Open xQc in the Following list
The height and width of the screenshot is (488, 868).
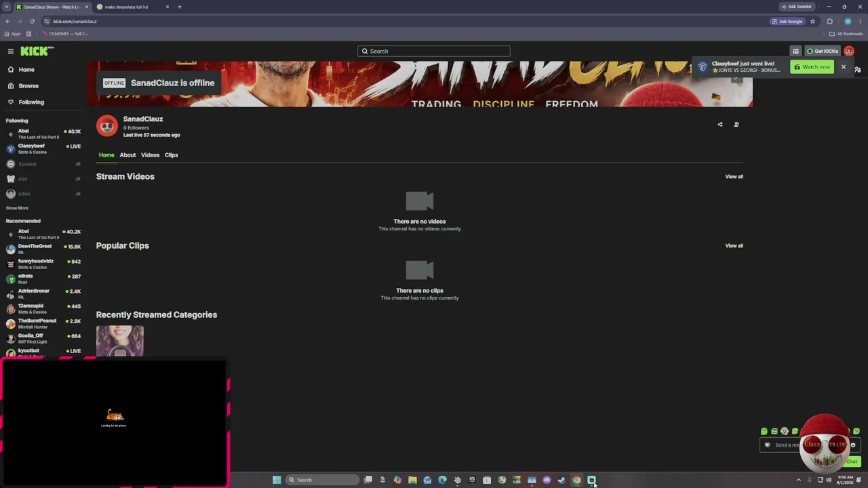tap(43, 179)
